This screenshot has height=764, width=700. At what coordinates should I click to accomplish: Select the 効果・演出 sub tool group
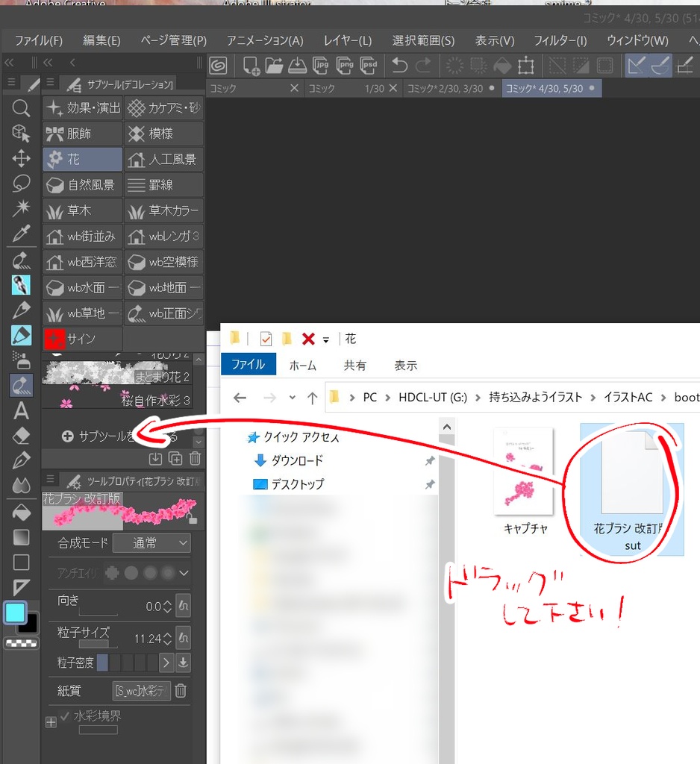(82, 107)
